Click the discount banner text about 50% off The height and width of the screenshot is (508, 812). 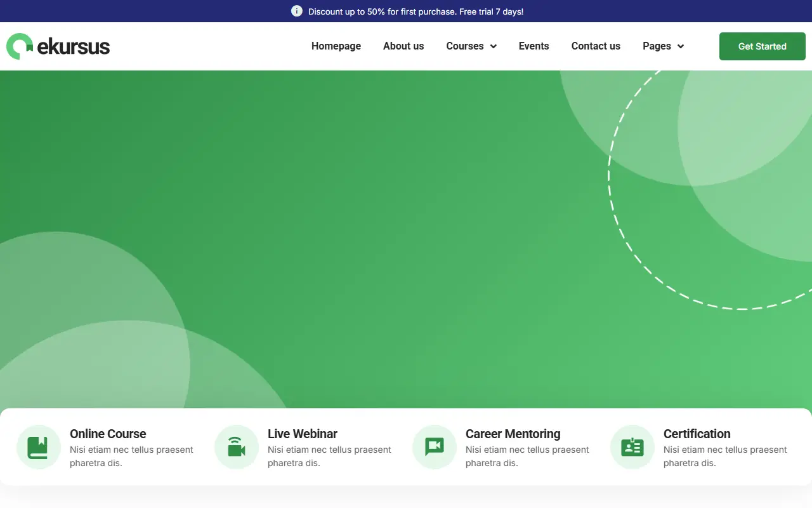click(x=416, y=11)
